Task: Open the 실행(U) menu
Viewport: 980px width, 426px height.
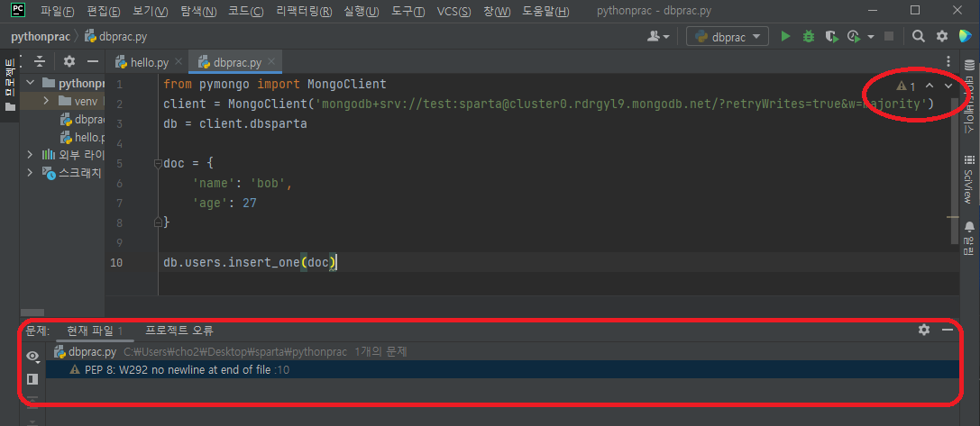Action: click(x=362, y=11)
